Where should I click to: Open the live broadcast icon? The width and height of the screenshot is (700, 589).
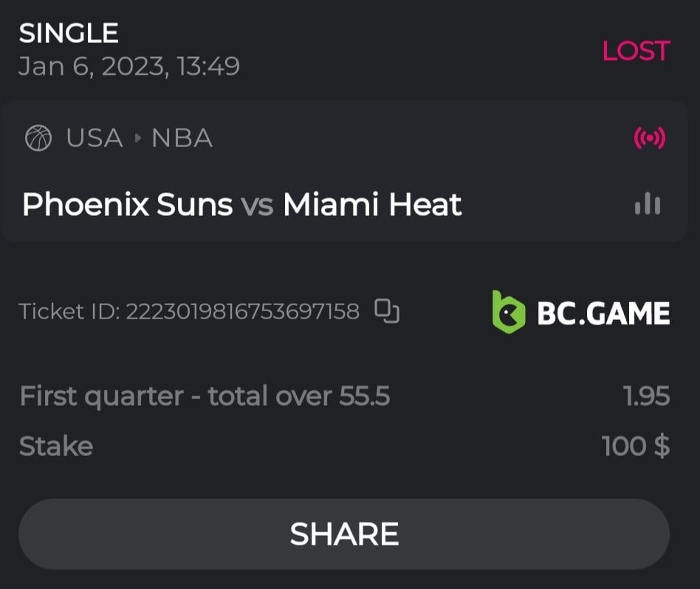click(650, 138)
